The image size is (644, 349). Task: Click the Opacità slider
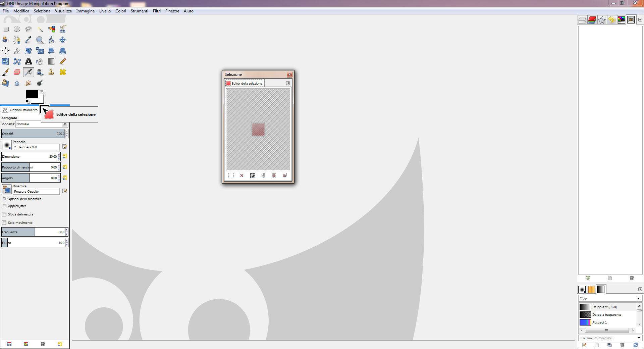(x=33, y=134)
